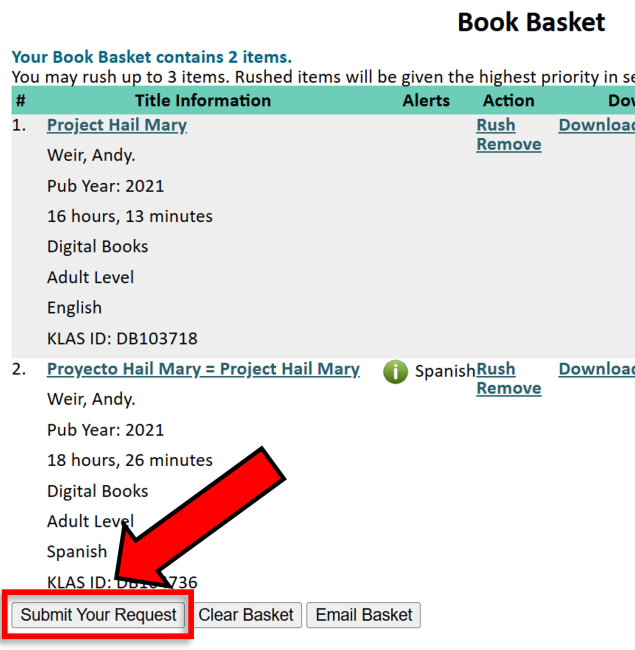This screenshot has width=635, height=650.
Task: Open the Project Hail Mary title link
Action: [x=117, y=126]
